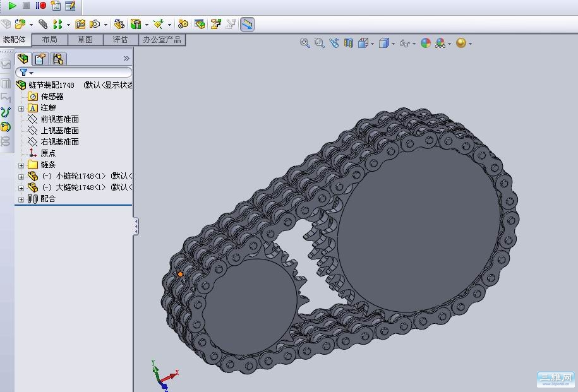The image size is (578, 392).
Task: Open the Insert Components dropdown arrow
Action: tap(32, 25)
